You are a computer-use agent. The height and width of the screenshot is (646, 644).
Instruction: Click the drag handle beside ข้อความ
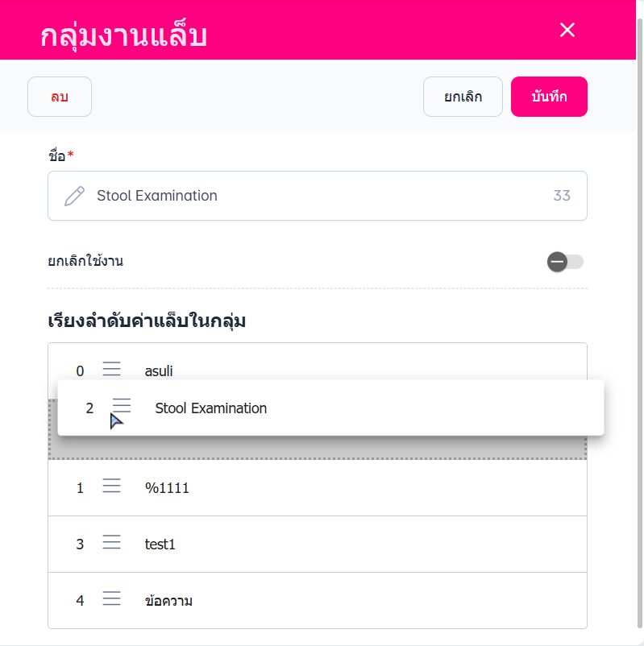[111, 599]
